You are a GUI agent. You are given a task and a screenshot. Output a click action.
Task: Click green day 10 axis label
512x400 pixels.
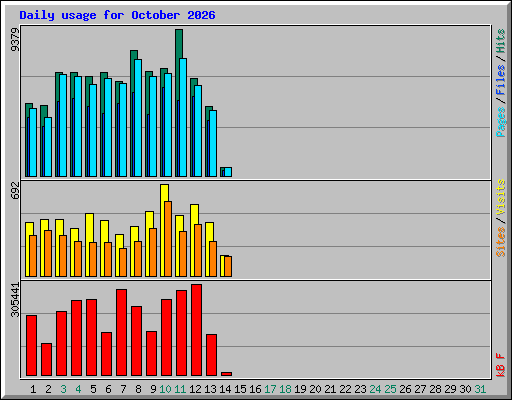[165, 389]
